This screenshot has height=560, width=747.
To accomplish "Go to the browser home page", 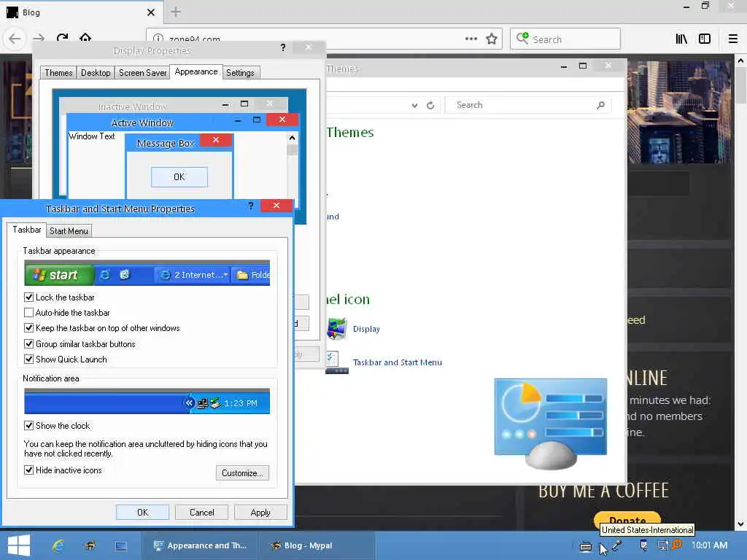I will [x=85, y=37].
